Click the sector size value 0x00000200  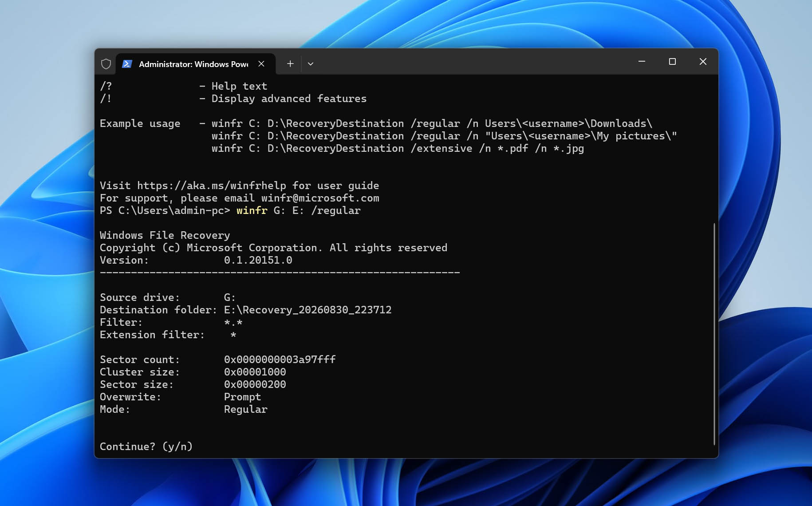click(255, 384)
